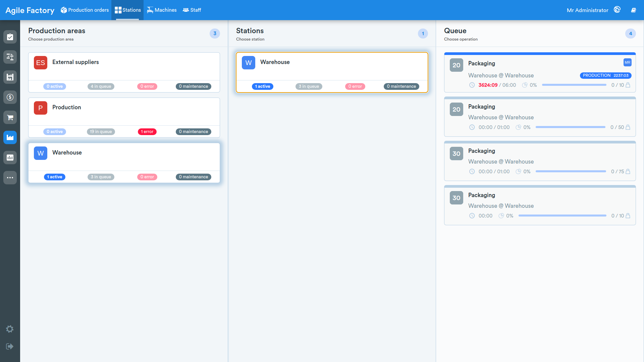The image size is (644, 362).
Task: Open the shopping cart sidebar icon
Action: tap(10, 117)
